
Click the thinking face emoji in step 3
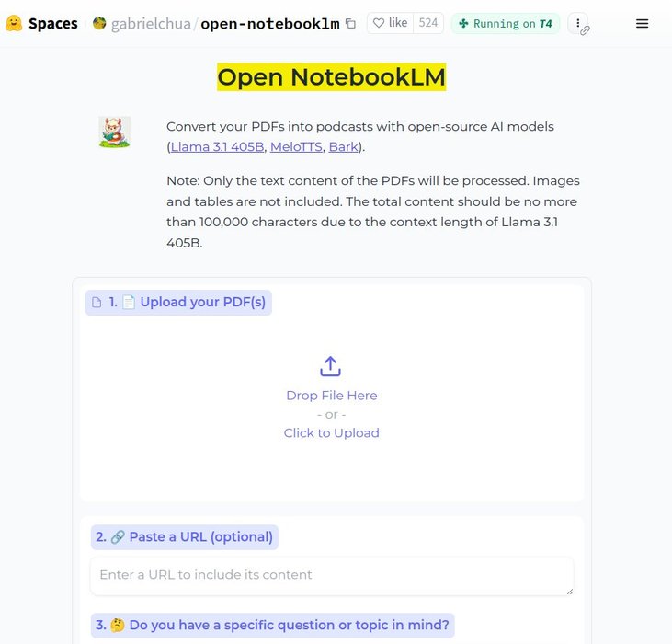[118, 625]
